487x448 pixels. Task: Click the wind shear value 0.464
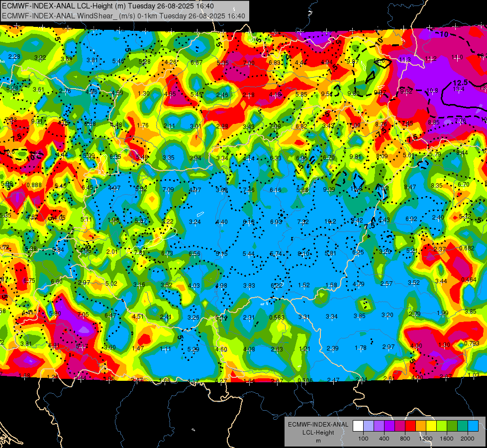(469, 279)
